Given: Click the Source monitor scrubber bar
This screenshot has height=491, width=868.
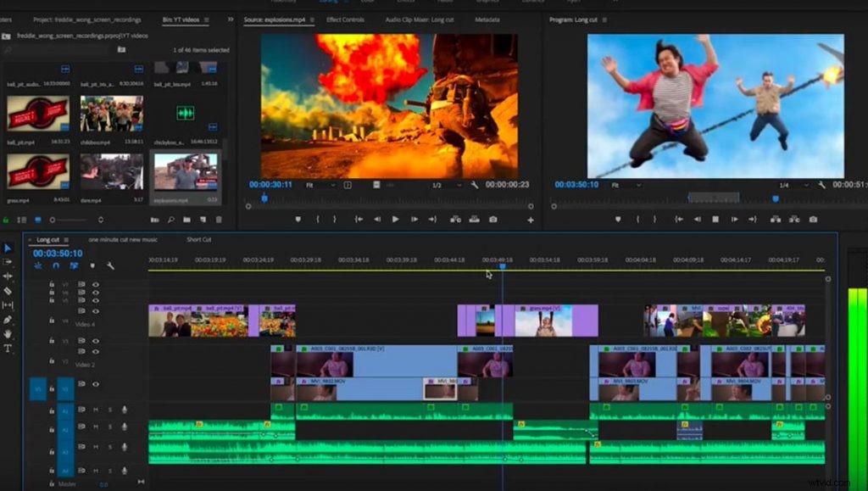Looking at the screenshot, I should [381, 198].
